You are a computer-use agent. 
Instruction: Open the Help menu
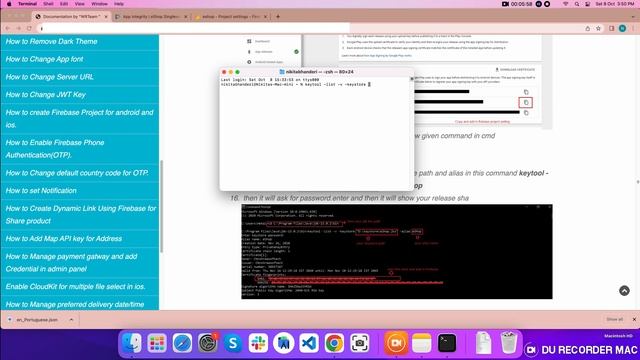[119, 4]
